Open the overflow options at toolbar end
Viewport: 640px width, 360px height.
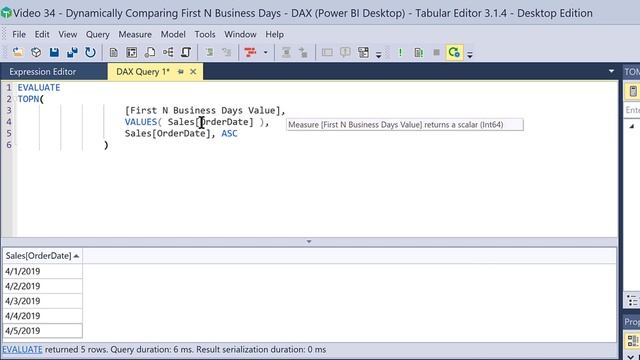point(470,54)
